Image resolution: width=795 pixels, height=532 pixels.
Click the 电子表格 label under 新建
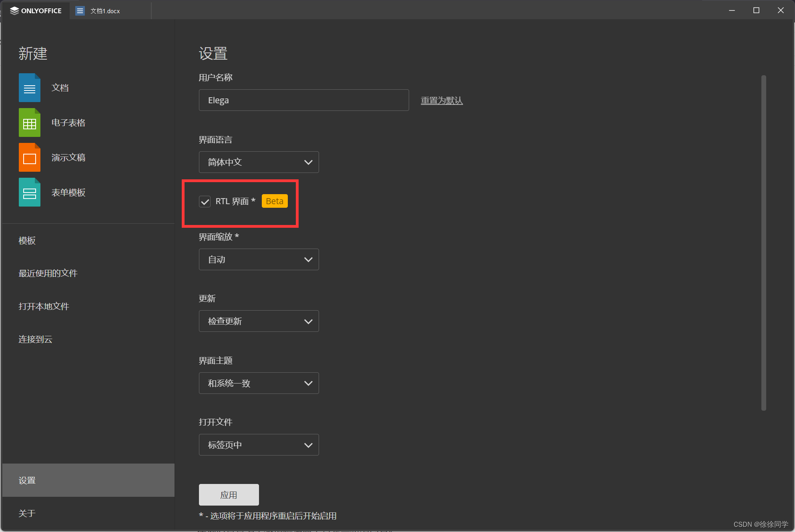pos(68,122)
